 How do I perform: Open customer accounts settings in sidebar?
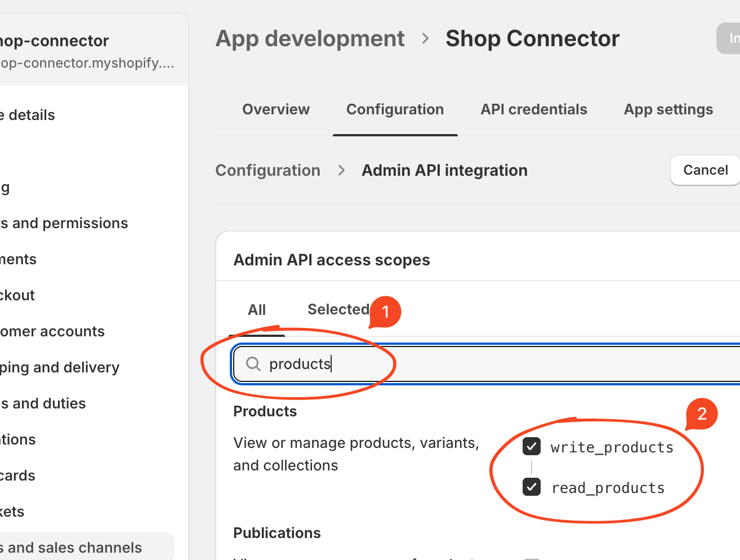[52, 331]
